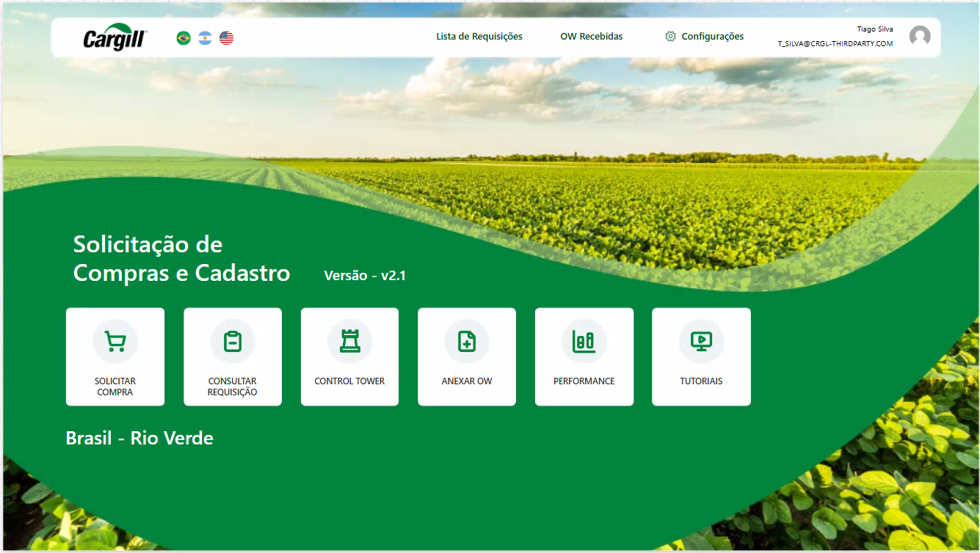
Task: Click the Versão - v2.1 text
Action: pyautogui.click(x=365, y=276)
